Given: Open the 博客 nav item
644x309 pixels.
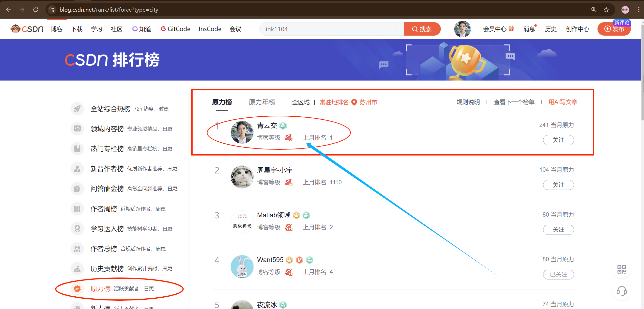Looking at the screenshot, I should tap(57, 29).
